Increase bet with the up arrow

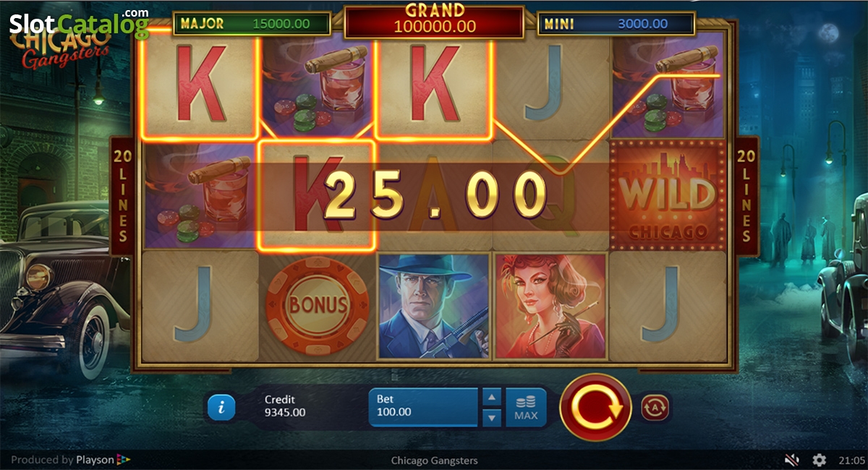coord(491,397)
